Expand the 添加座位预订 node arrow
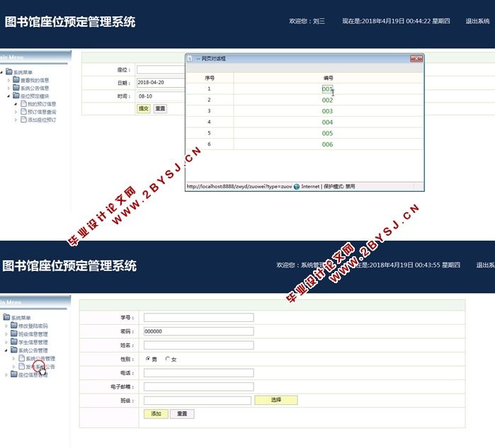The width and height of the screenshot is (495, 448). coord(16,120)
